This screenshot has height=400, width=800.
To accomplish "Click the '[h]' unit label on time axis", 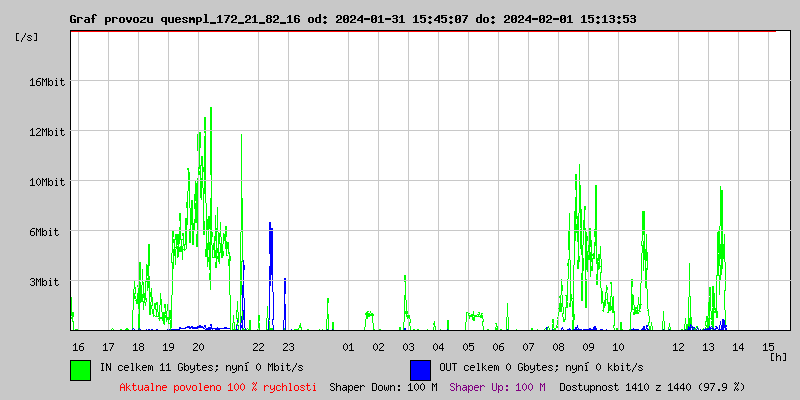I will pyautogui.click(x=778, y=356).
